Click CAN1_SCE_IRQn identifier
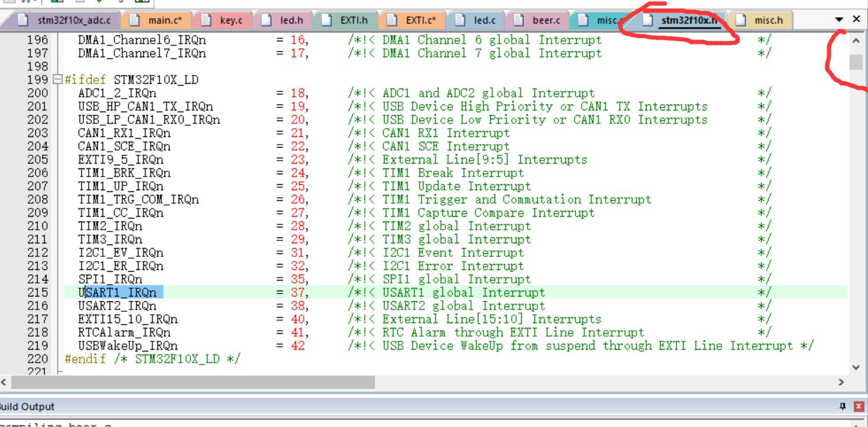 pyautogui.click(x=125, y=146)
